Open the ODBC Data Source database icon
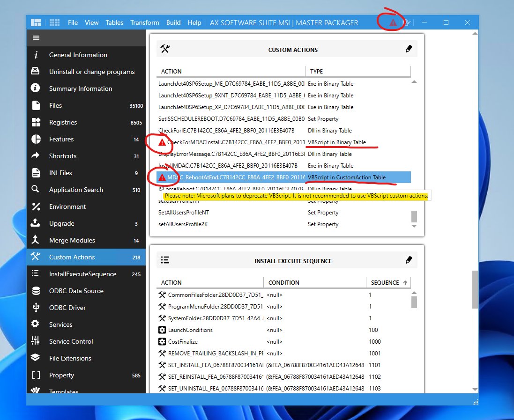514x420 pixels. coord(36,291)
